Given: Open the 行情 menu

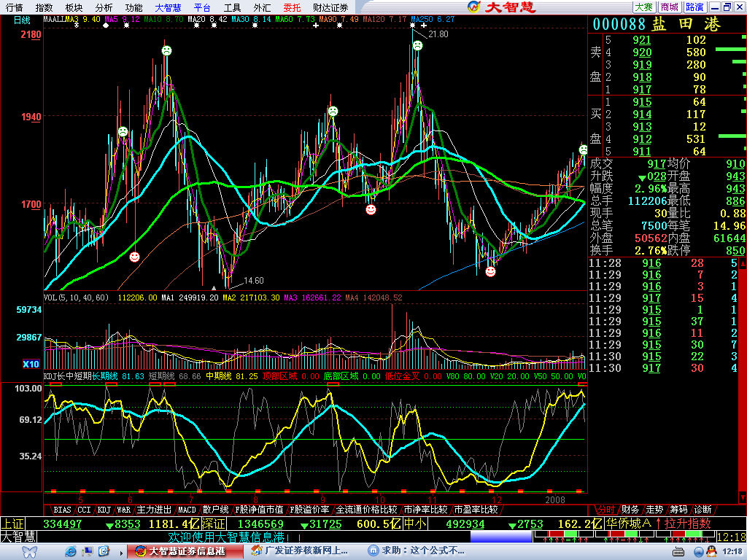Looking at the screenshot, I should click(x=15, y=7).
